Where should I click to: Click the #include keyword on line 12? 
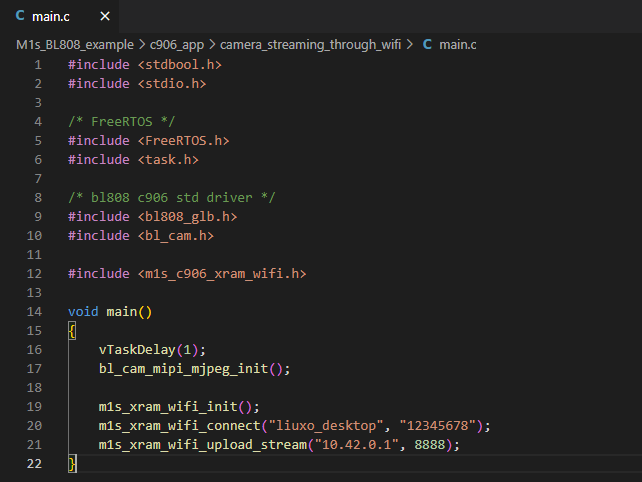pos(99,274)
